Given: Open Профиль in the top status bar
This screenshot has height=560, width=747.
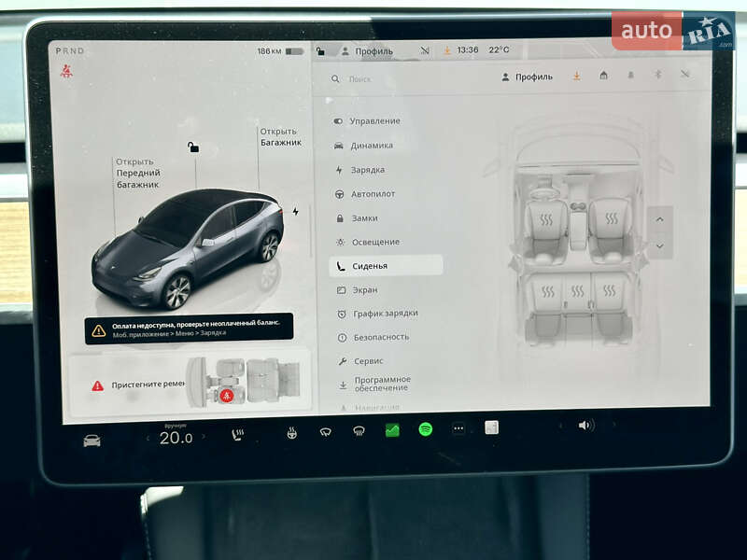Looking at the screenshot, I should (x=367, y=51).
